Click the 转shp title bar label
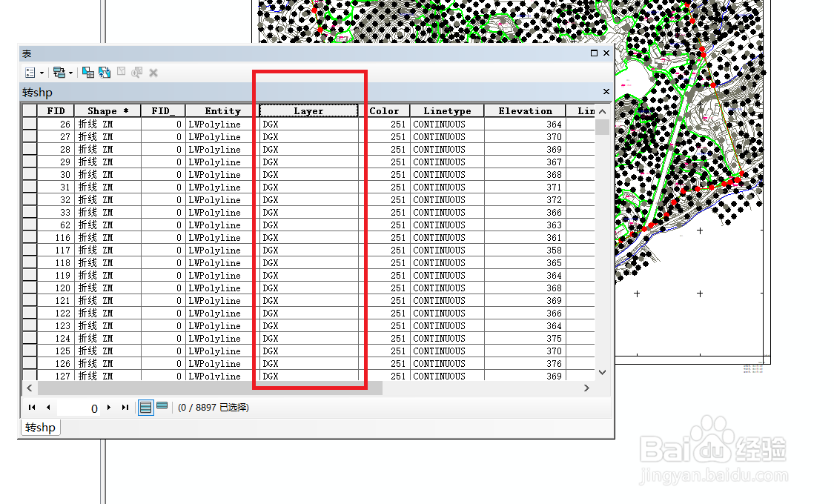Screen dimensions: 834x504 click(x=38, y=91)
